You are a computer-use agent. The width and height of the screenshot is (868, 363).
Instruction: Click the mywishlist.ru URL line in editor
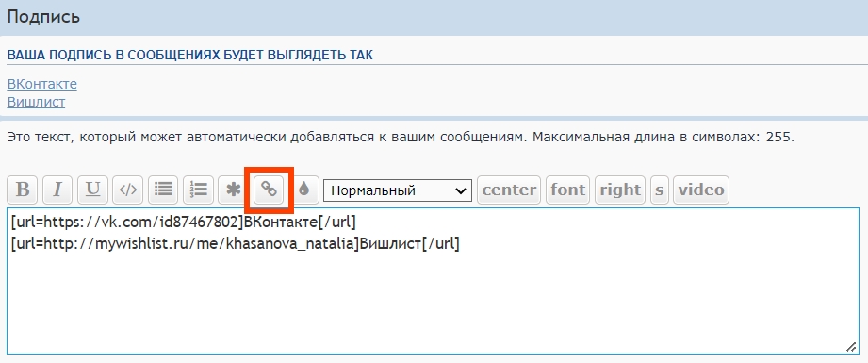(236, 244)
